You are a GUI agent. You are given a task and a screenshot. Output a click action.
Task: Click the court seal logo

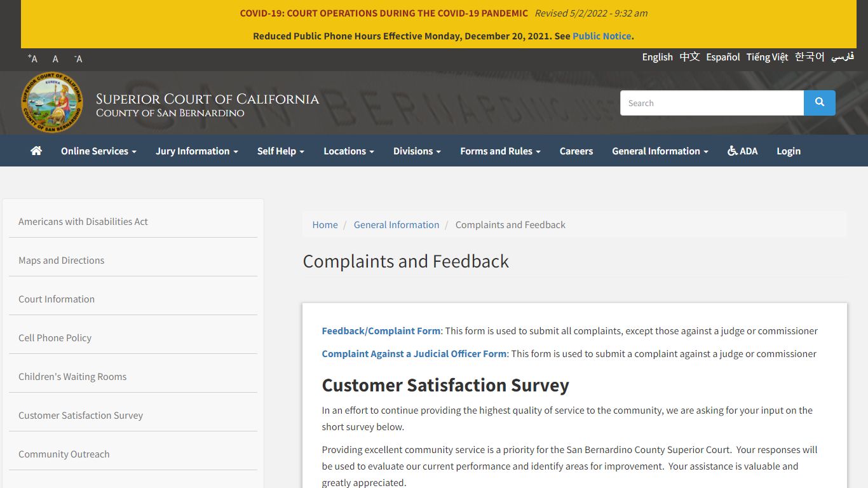click(52, 102)
